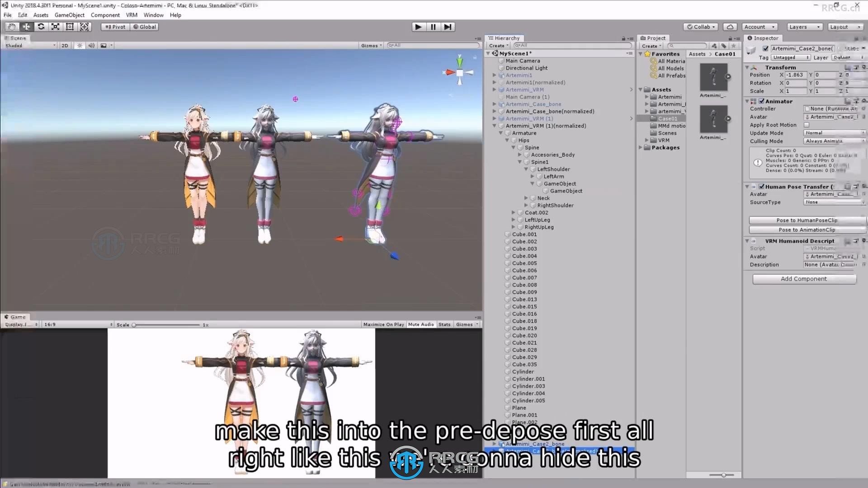Click the Project save search star icon

[734, 46]
